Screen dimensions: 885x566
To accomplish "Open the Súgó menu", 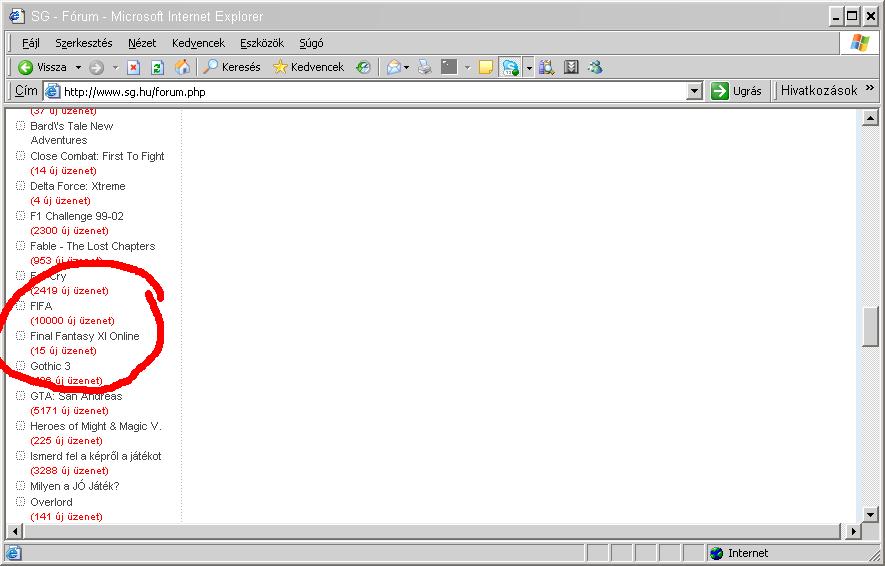I will 311,43.
